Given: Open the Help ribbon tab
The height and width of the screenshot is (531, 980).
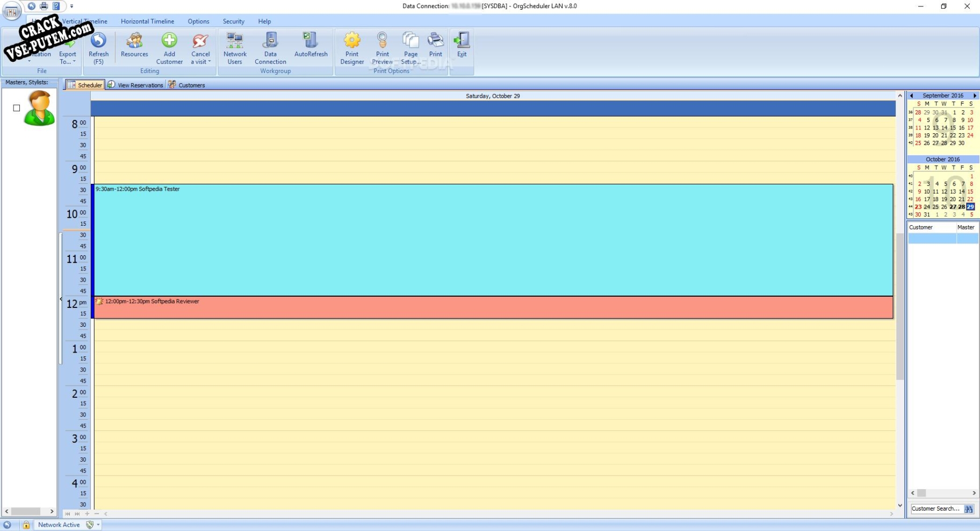Looking at the screenshot, I should (264, 21).
